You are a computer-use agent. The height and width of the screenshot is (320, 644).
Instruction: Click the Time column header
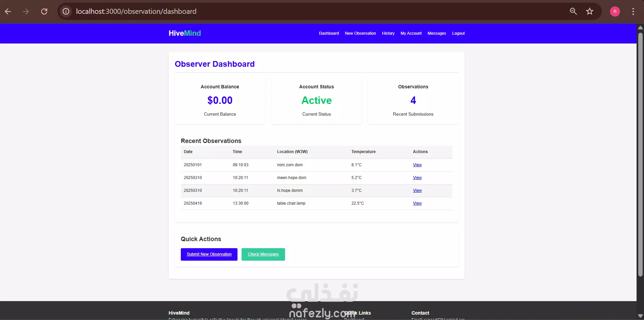(x=237, y=152)
